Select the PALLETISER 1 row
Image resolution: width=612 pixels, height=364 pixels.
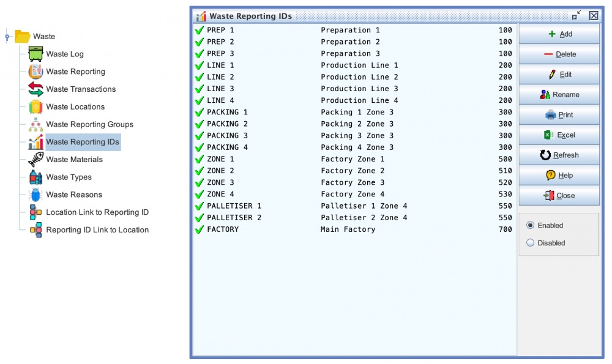[x=354, y=206]
